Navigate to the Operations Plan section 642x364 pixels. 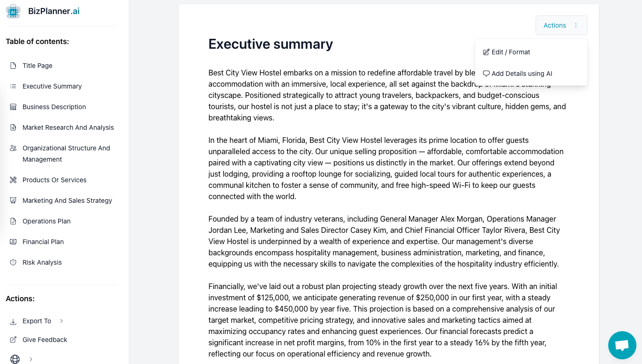point(46,221)
